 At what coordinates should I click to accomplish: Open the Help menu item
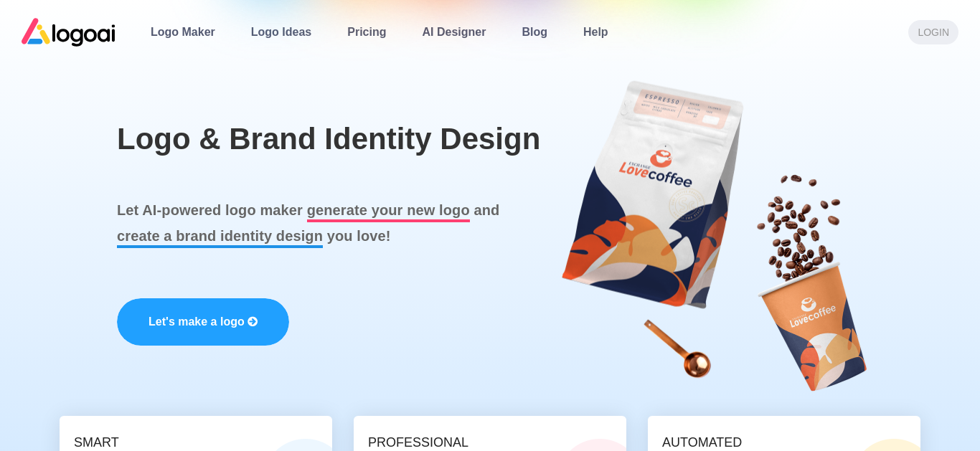595,32
